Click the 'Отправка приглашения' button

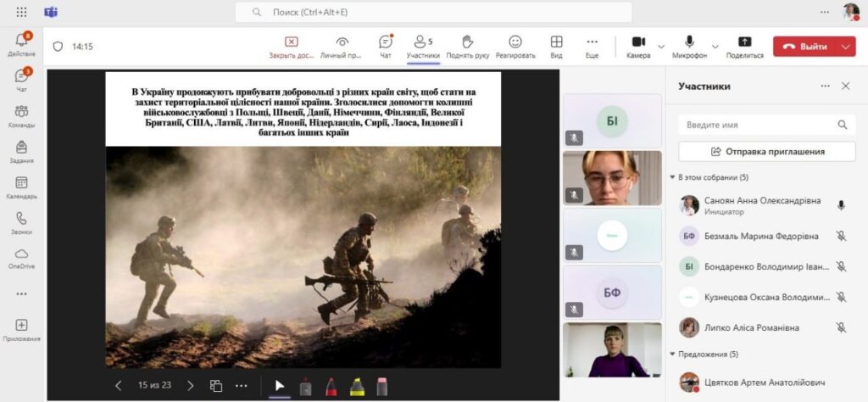[x=767, y=151]
